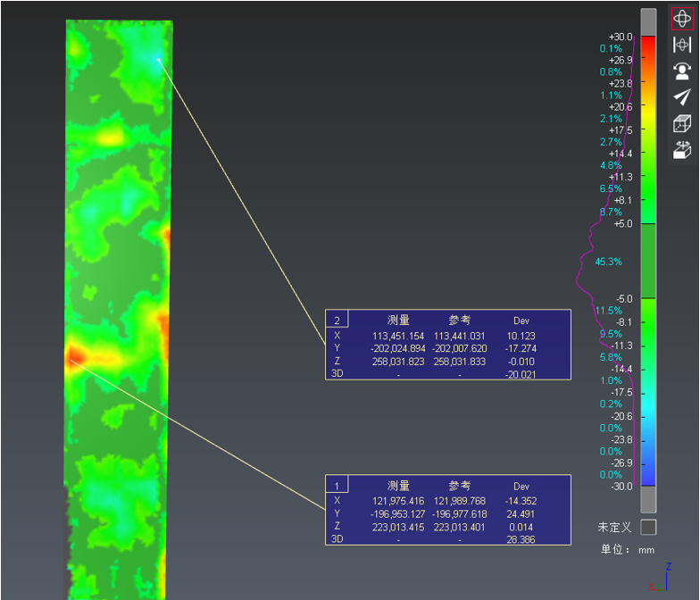Click the rotate object box icon
The width and height of the screenshot is (700, 600).
[x=682, y=150]
